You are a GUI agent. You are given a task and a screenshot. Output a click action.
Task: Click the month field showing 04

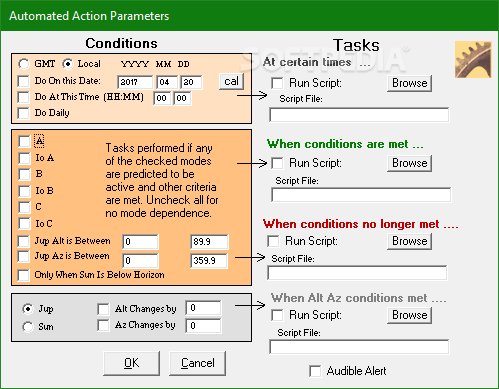pyautogui.click(x=167, y=82)
